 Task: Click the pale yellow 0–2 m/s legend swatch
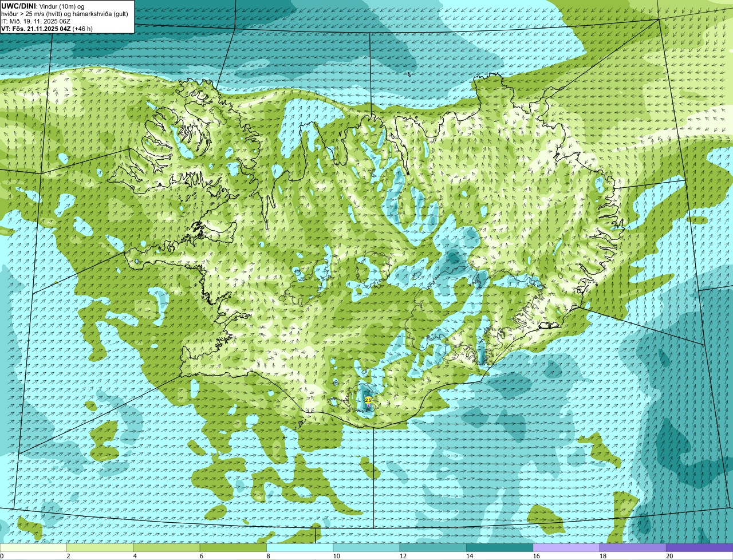33,548
